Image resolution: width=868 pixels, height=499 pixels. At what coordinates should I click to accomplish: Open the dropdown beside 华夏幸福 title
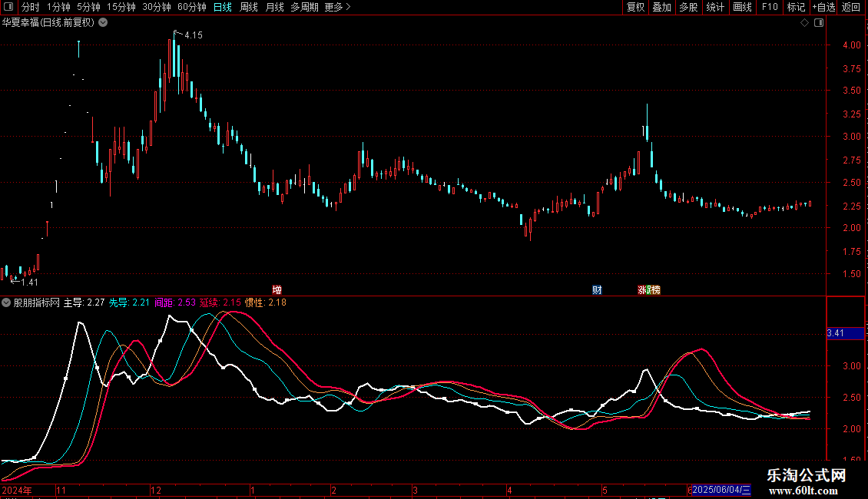point(103,23)
